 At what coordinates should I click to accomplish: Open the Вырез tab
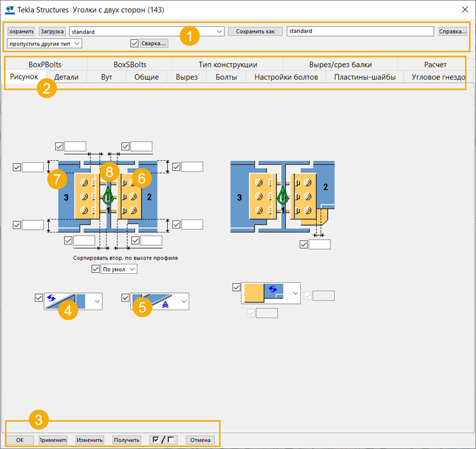coord(186,77)
